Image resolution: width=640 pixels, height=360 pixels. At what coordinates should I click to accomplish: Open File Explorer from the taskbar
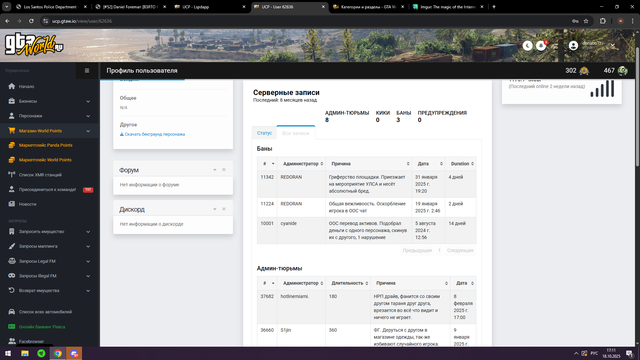24,353
